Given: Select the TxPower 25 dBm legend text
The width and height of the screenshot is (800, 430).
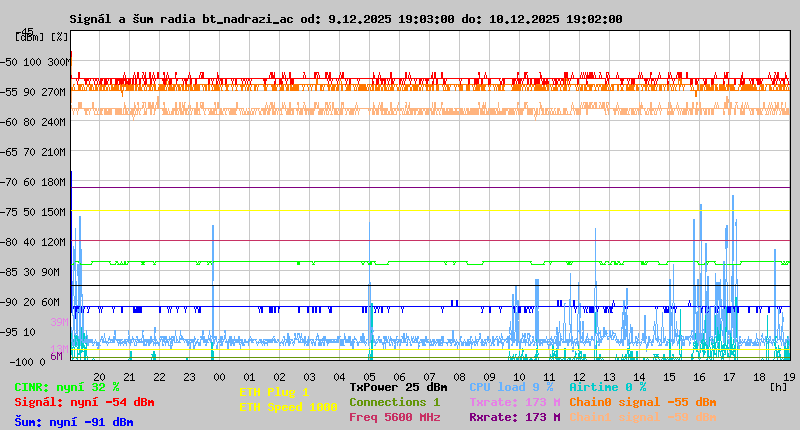Looking at the screenshot, I should click(398, 387).
